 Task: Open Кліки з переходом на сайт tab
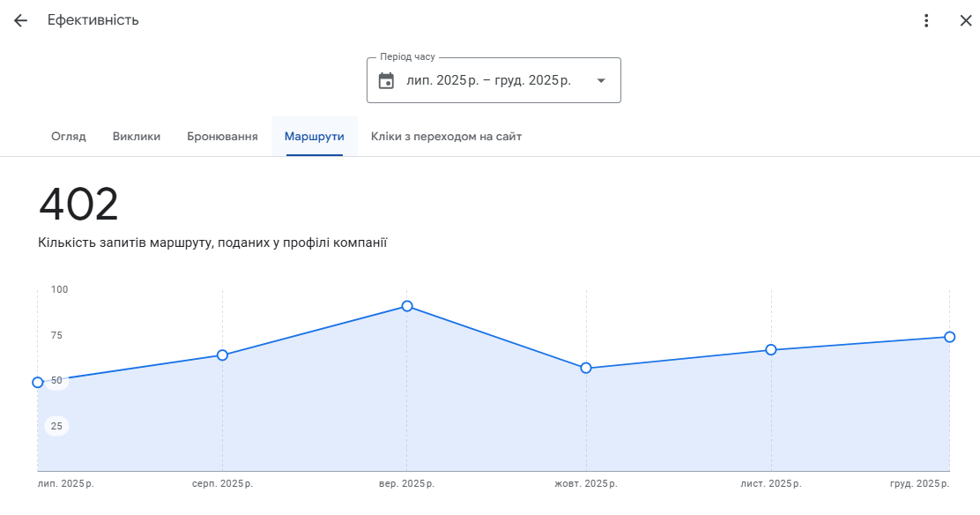[446, 137]
